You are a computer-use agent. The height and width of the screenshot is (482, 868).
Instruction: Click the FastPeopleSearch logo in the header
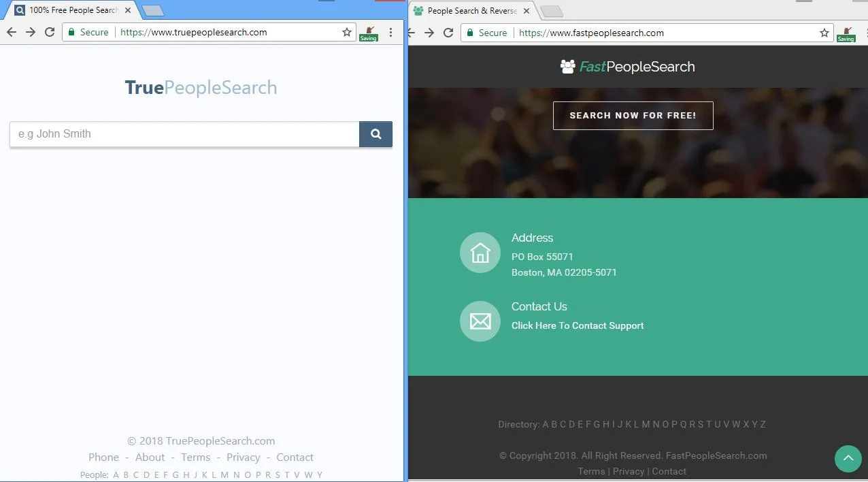pos(627,67)
